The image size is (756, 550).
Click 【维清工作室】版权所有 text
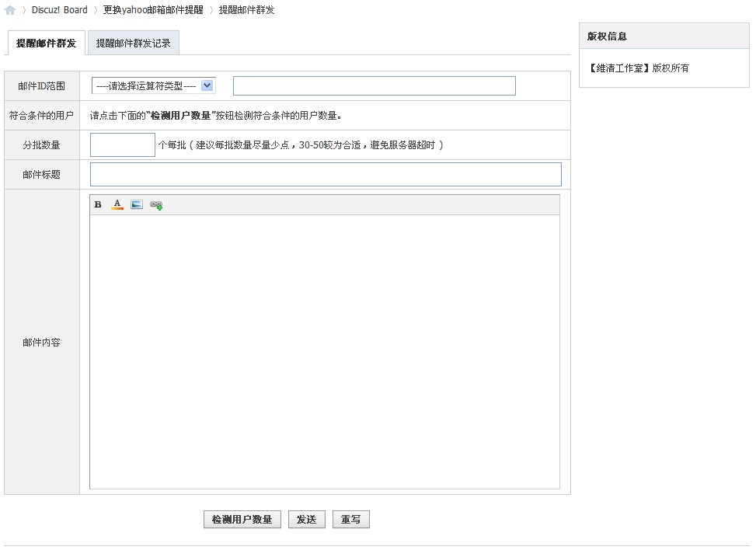638,68
